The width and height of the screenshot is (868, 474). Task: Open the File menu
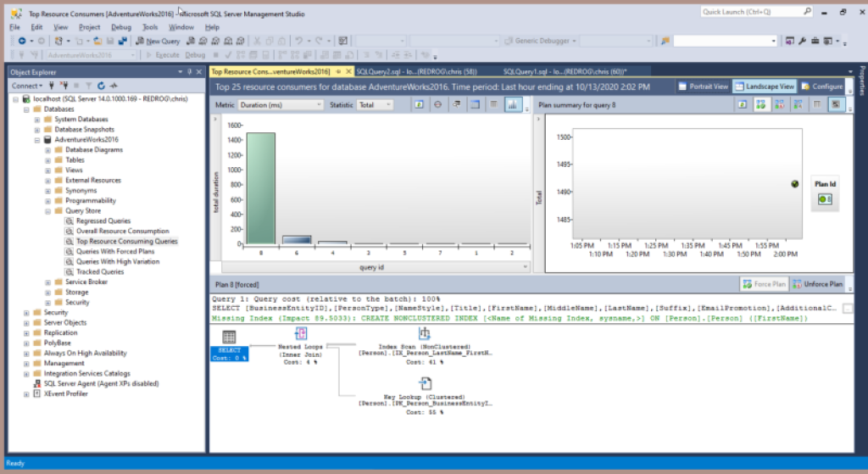click(15, 27)
